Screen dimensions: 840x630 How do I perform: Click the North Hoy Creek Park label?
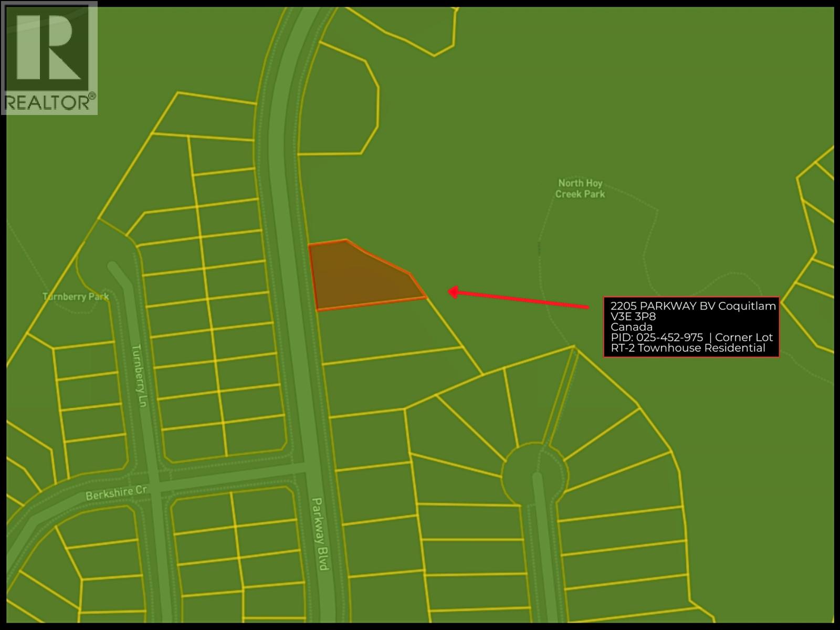(x=580, y=188)
